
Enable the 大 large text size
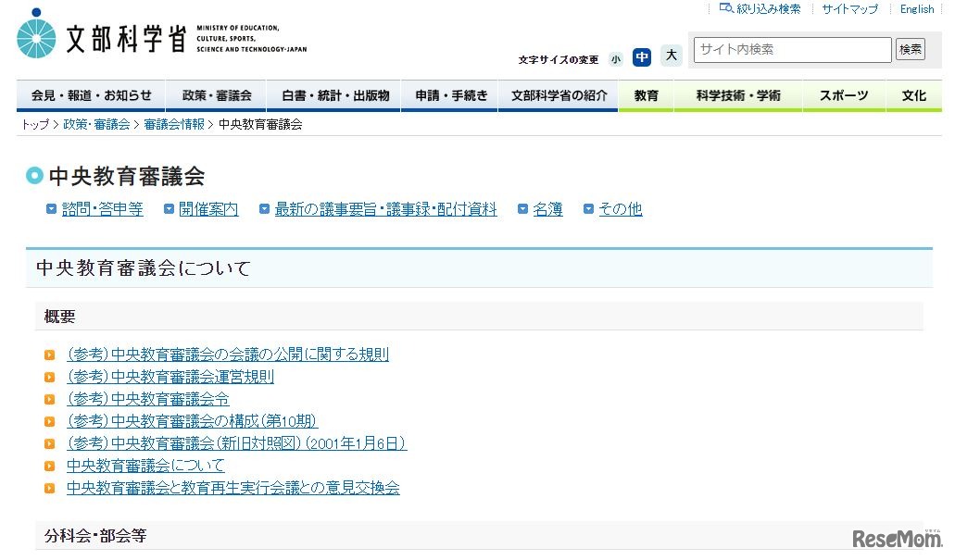(672, 56)
